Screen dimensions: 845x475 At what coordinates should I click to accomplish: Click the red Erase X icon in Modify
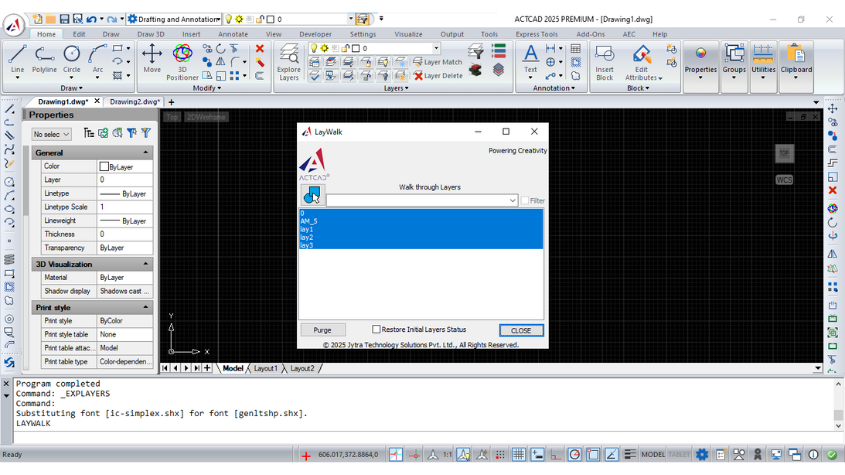260,49
